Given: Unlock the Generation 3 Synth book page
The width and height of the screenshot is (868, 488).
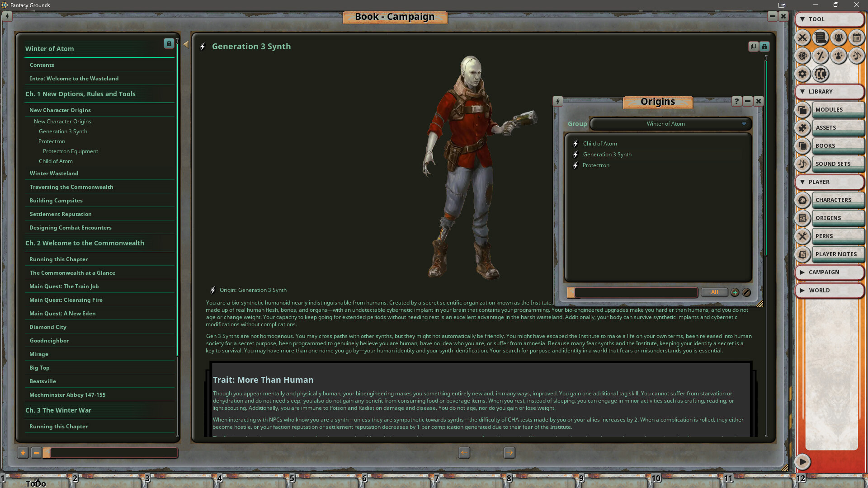Looking at the screenshot, I should coord(764,47).
